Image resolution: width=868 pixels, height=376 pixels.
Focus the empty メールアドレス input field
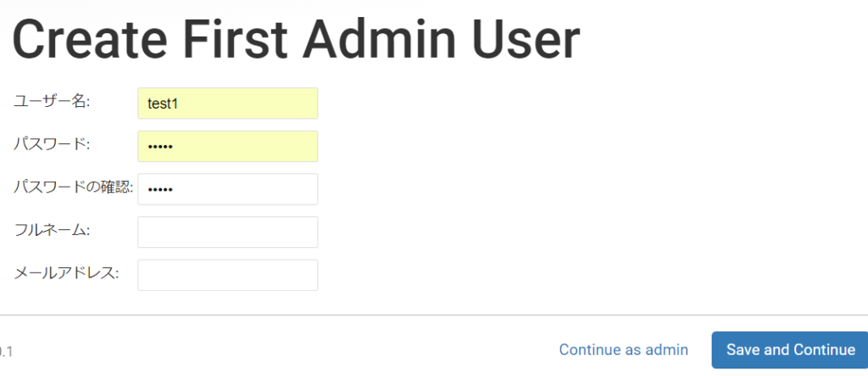(227, 275)
